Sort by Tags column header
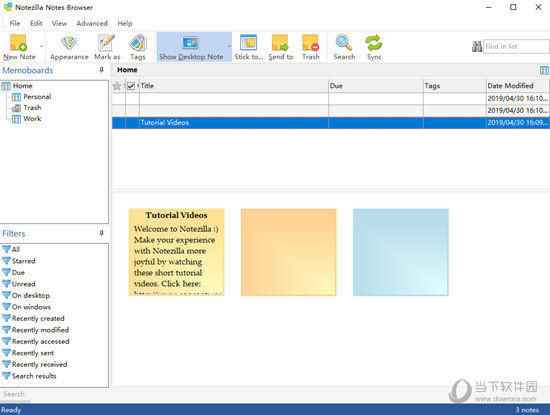This screenshot has width=550, height=415. [455, 86]
